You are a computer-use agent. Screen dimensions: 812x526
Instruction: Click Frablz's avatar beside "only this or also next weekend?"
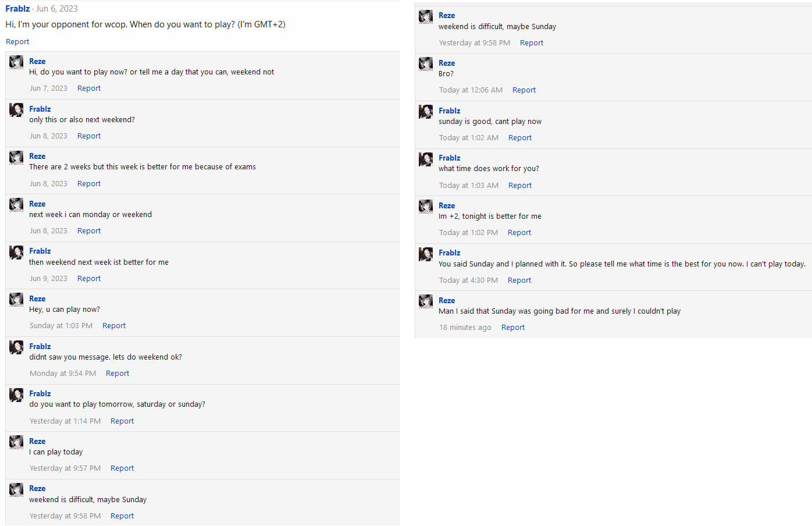[x=17, y=110]
